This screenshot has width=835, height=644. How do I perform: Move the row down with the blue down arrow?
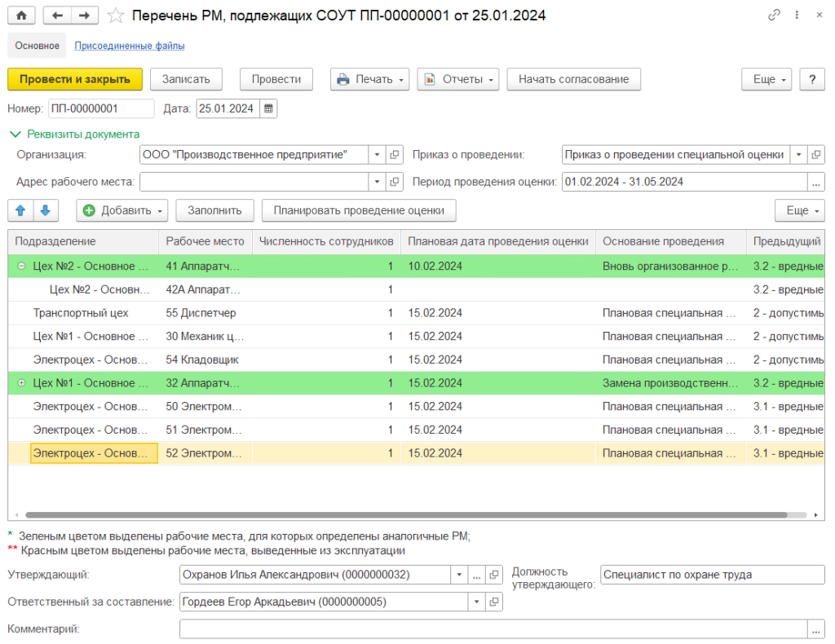click(45, 210)
